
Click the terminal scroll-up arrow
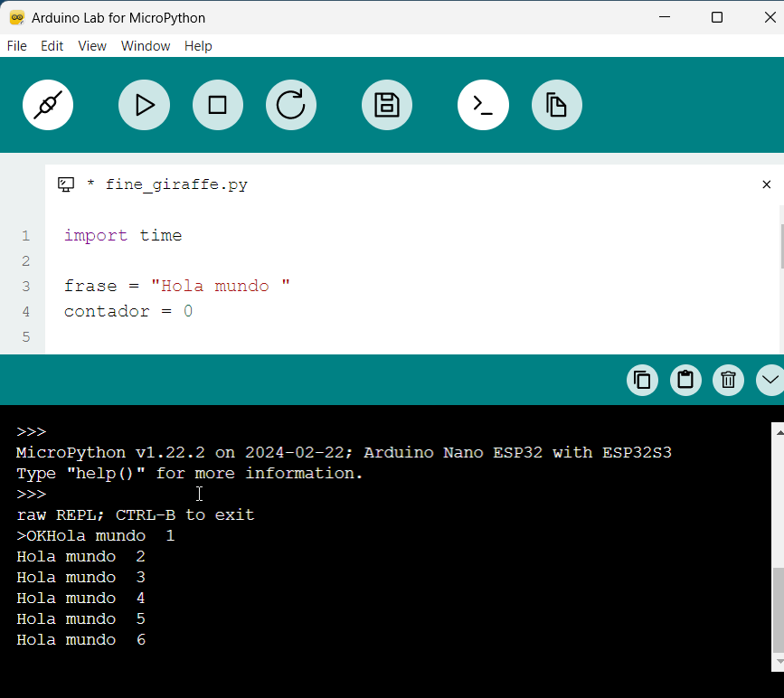tap(779, 432)
